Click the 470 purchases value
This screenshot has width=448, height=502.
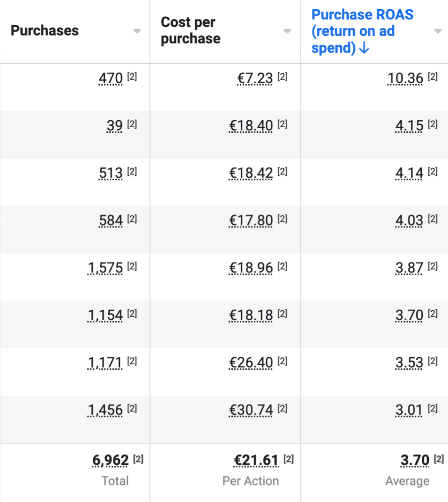click(111, 78)
